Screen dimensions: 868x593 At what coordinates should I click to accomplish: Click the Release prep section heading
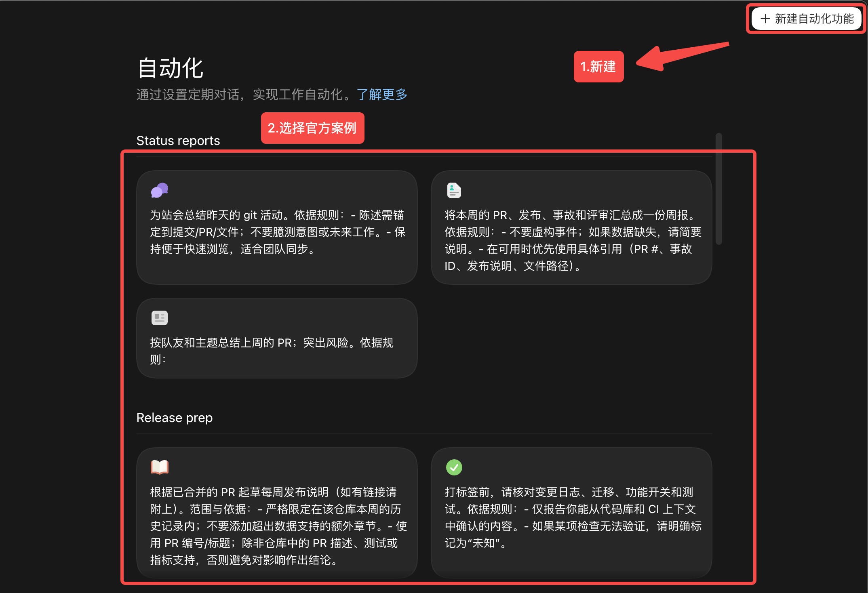[x=175, y=418]
